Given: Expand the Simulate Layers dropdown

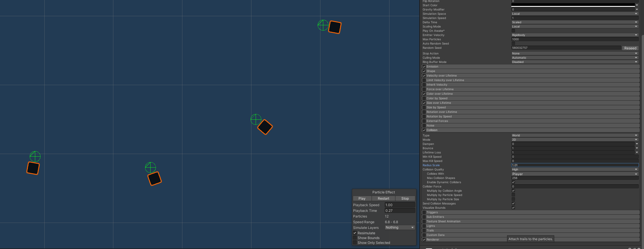Looking at the screenshot, I should pyautogui.click(x=399, y=227).
